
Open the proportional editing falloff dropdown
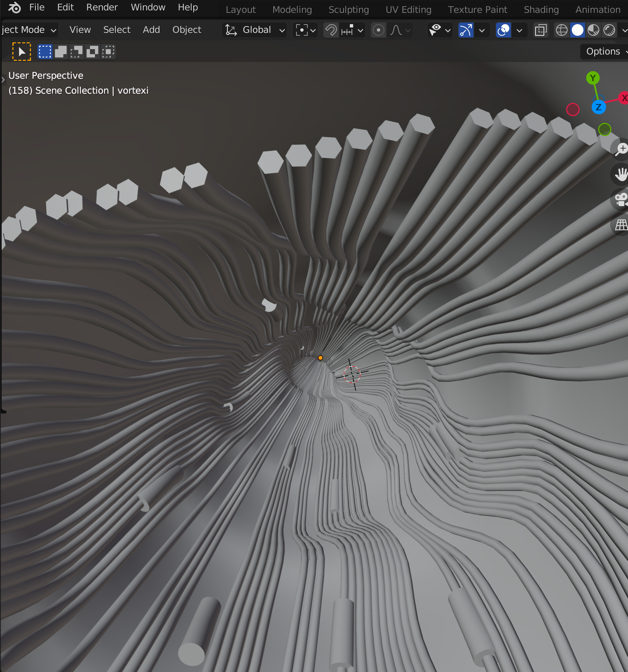tap(401, 30)
